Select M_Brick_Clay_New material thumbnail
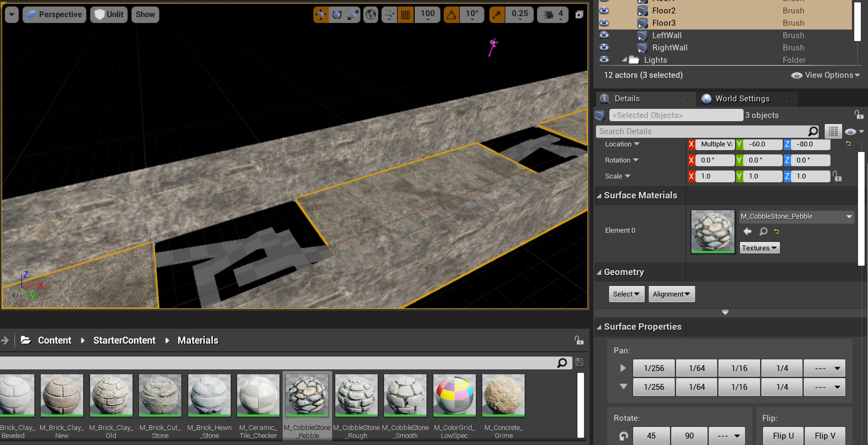Screen dimensions: 868x445 pos(62,395)
